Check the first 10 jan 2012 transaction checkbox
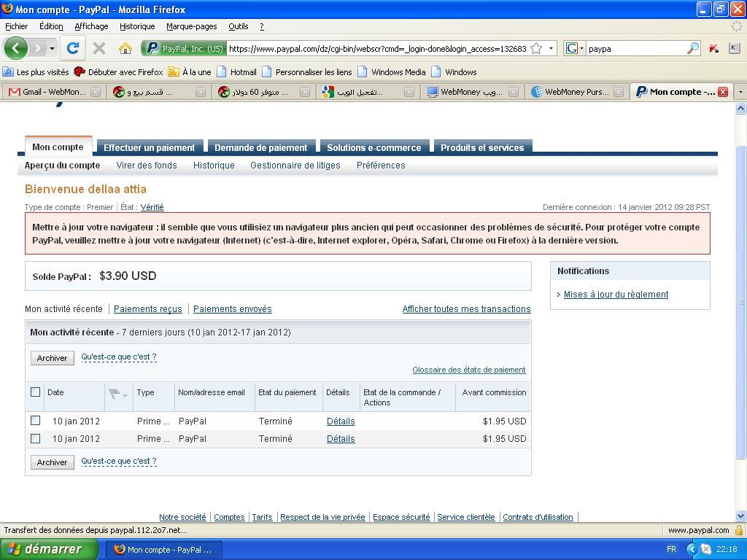Viewport: 747px width, 560px height. coord(35,421)
